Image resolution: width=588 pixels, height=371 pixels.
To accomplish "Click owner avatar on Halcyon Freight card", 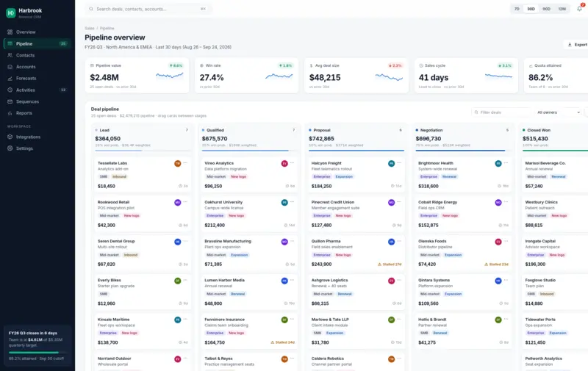I will point(392,163).
